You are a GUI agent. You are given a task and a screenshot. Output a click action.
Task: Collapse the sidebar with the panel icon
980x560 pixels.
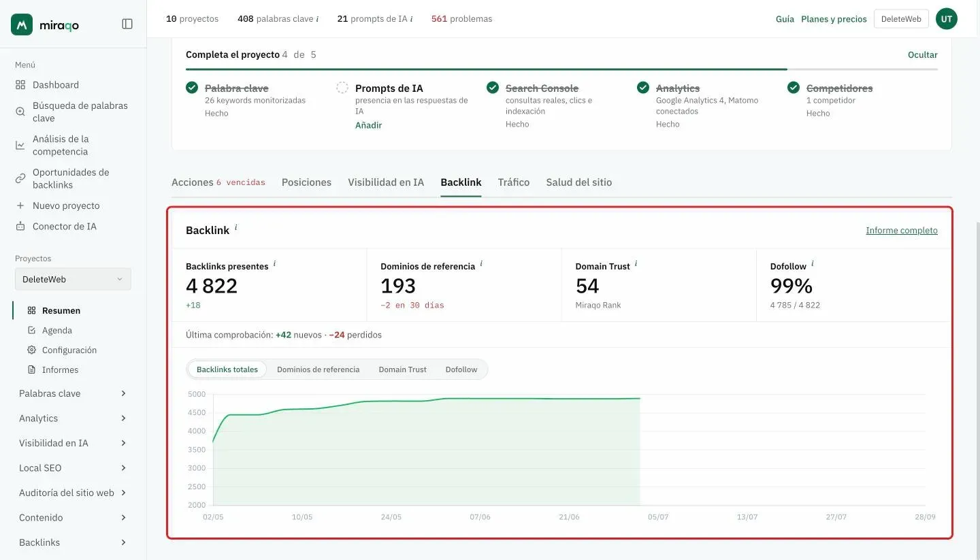coord(127,24)
